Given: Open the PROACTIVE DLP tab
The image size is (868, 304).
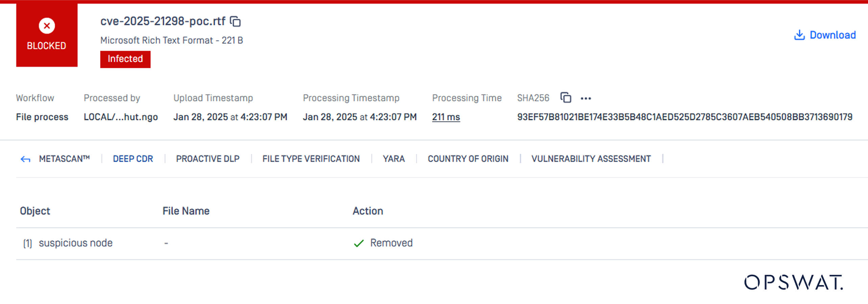Looking at the screenshot, I should [208, 159].
